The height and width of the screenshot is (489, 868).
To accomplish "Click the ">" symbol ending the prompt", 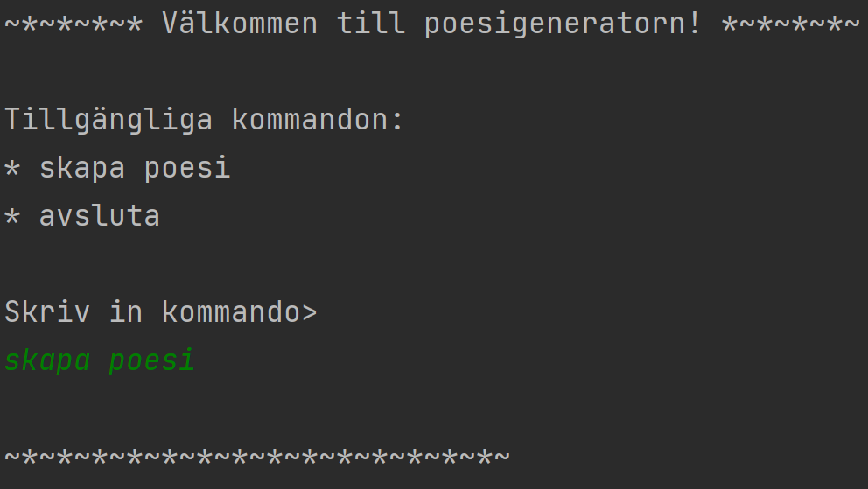I will pos(309,313).
